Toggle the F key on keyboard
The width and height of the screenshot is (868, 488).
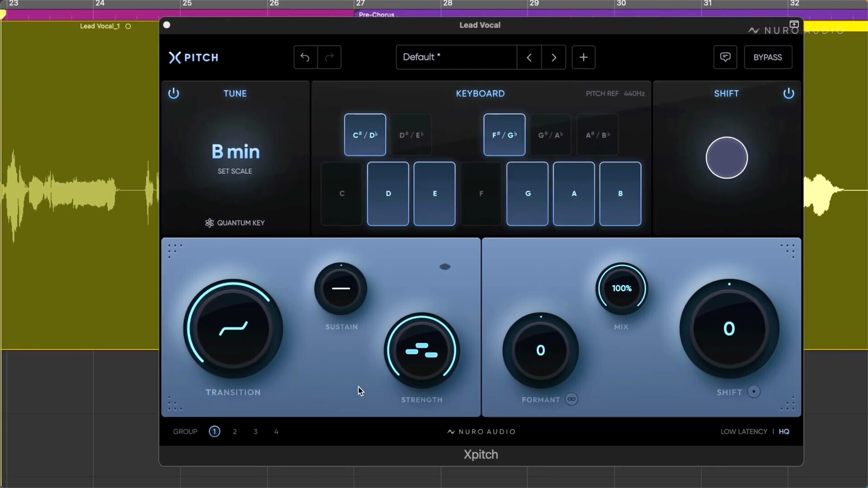(481, 193)
